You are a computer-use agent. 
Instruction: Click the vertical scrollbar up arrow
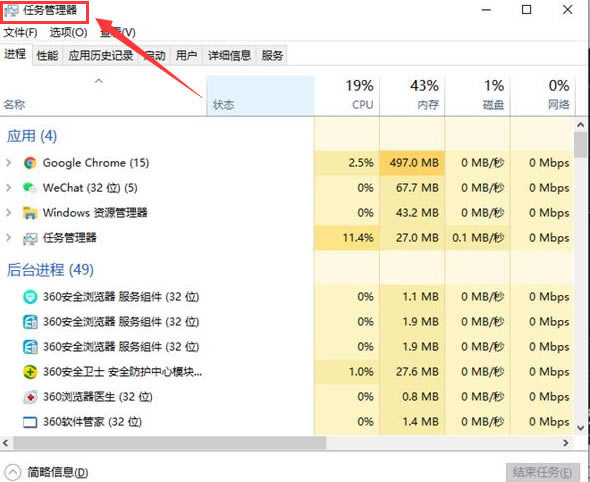point(580,125)
